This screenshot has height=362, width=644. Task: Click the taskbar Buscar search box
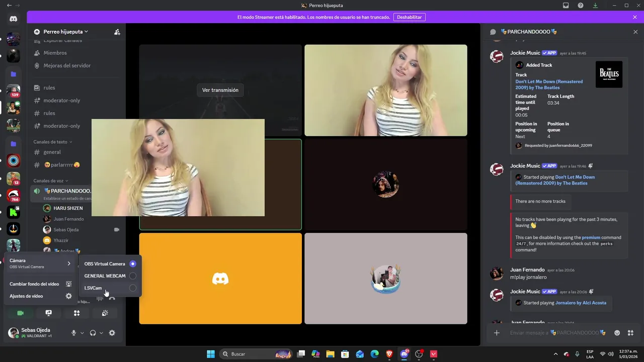click(257, 354)
